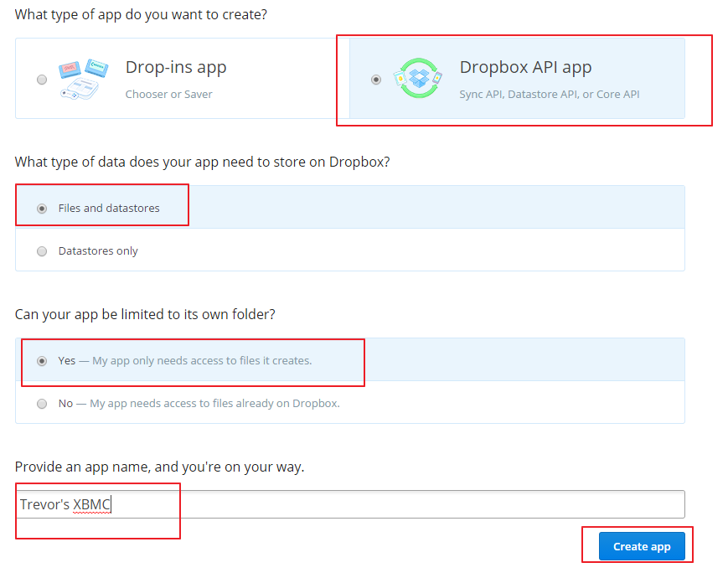This screenshot has width=728, height=578.
Task: Click the Files and datastores label
Action: (109, 208)
